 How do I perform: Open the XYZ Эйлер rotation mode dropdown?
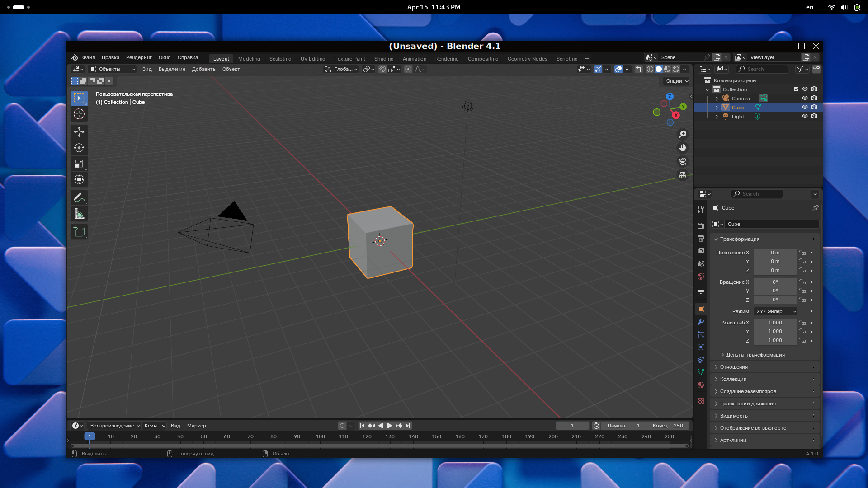[776, 311]
